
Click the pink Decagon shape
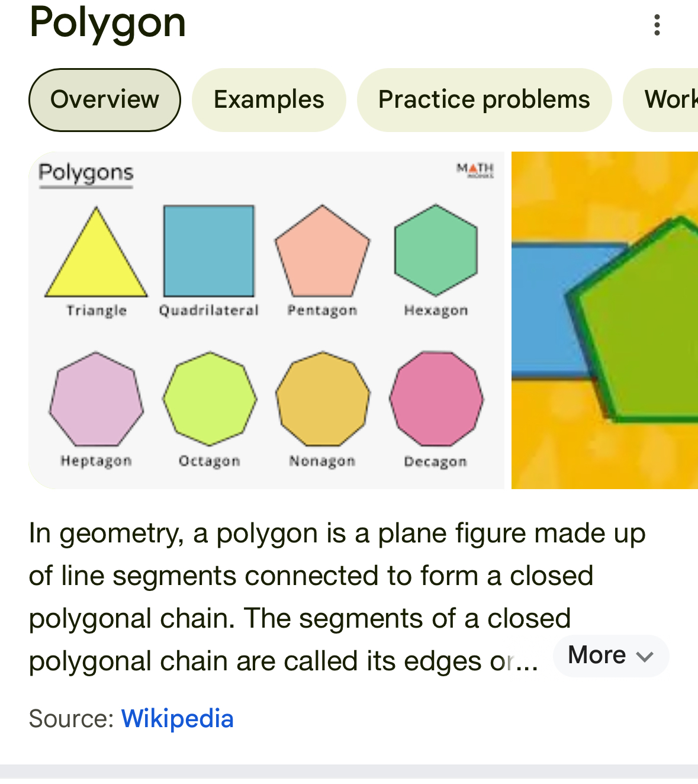(436, 399)
